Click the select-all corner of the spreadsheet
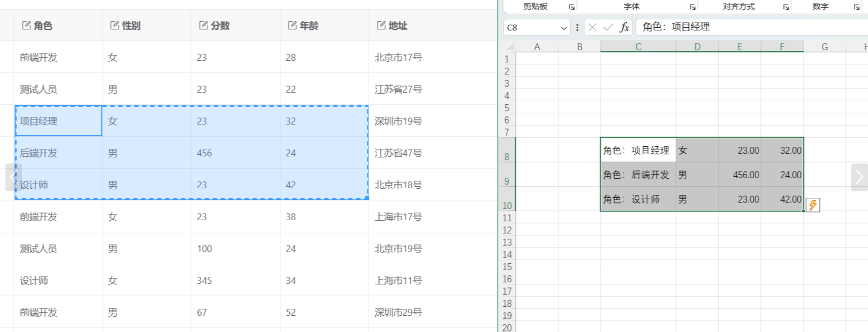Image resolution: width=868 pixels, height=332 pixels. [509, 47]
